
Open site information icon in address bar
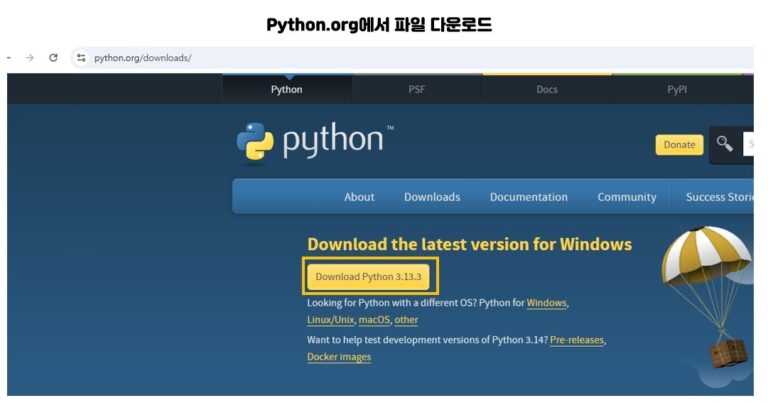pyautogui.click(x=81, y=58)
